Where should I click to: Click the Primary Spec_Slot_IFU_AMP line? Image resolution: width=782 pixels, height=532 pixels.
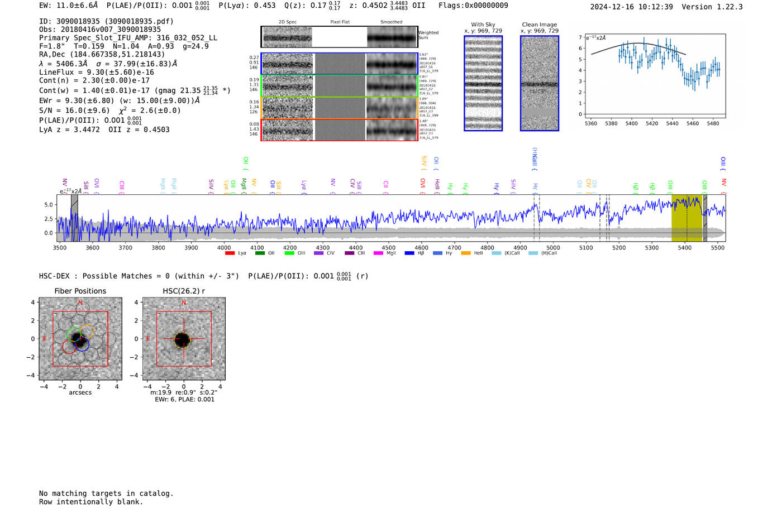(x=128, y=38)
